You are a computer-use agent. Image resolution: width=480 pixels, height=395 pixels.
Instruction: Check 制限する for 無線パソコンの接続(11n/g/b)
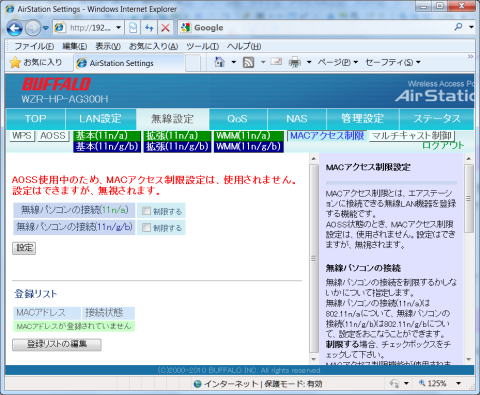(146, 228)
